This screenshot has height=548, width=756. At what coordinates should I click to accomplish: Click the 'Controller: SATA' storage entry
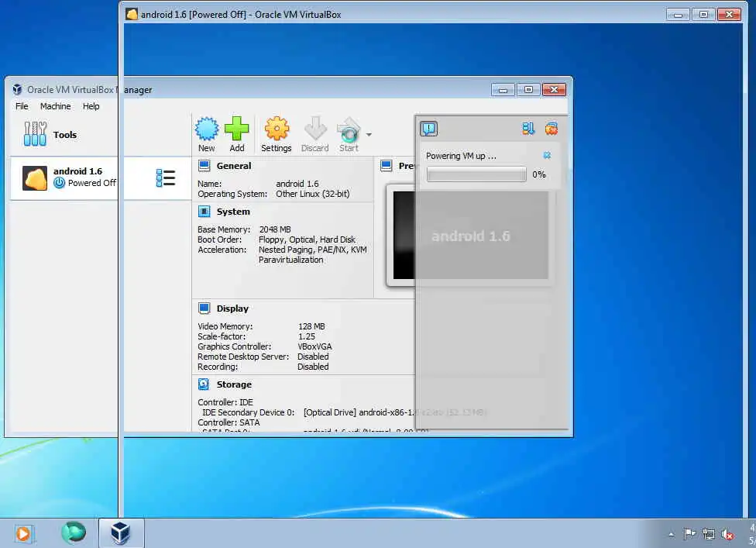click(x=229, y=422)
